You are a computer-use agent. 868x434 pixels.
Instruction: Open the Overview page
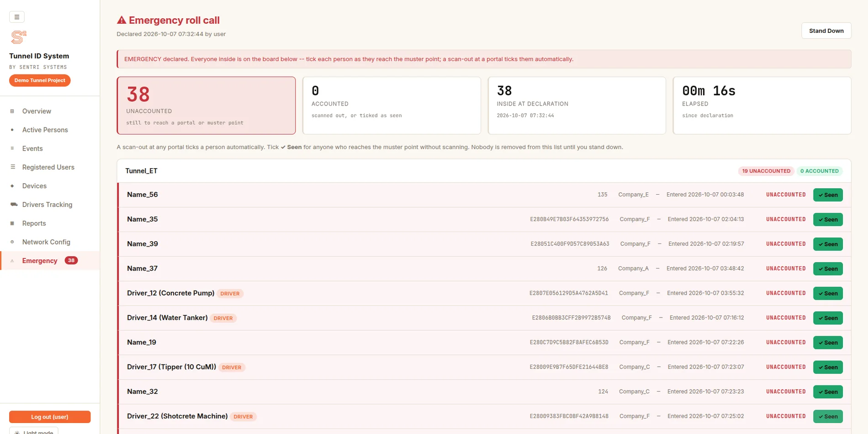coord(50,111)
